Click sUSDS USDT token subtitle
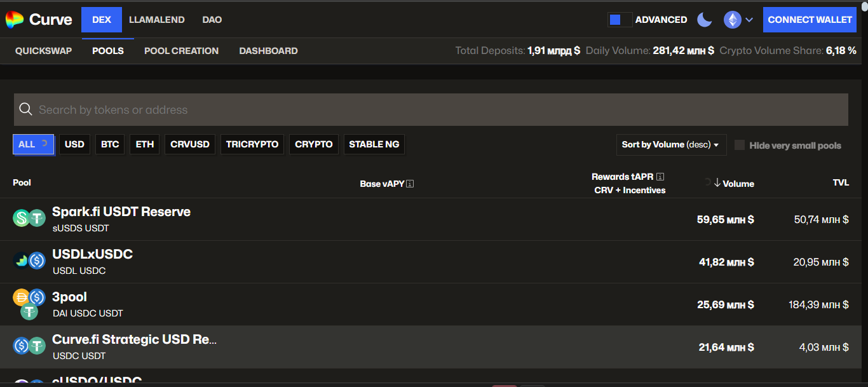The height and width of the screenshot is (387, 868). (x=81, y=228)
